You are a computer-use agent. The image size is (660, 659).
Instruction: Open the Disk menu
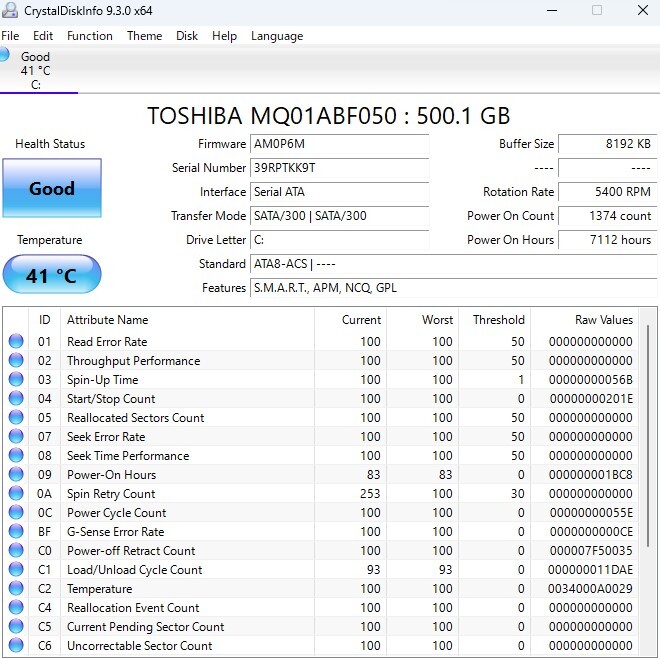tap(187, 36)
